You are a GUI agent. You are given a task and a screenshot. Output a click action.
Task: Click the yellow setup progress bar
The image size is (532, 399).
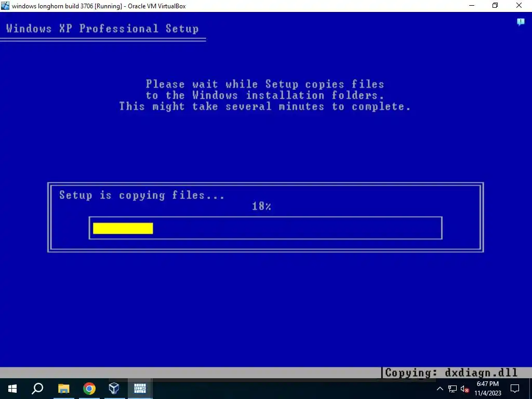(123, 228)
